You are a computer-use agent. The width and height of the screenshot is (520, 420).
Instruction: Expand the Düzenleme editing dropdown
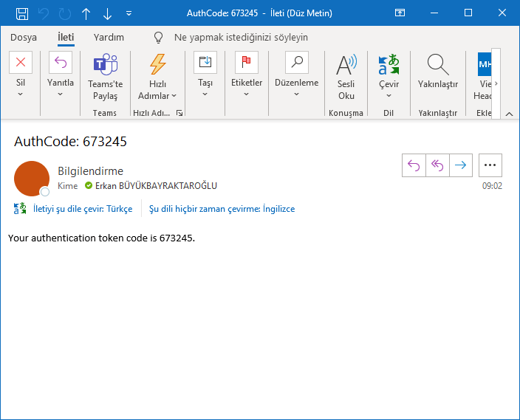pyautogui.click(x=296, y=94)
